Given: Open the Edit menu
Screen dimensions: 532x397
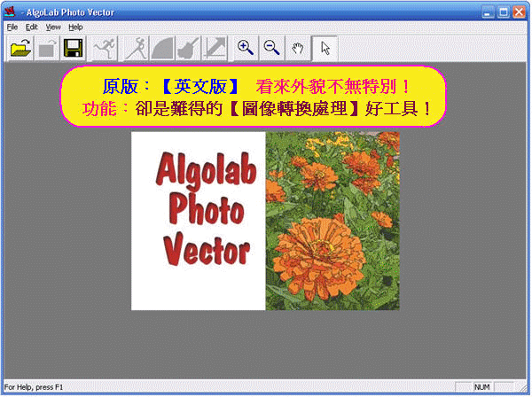Looking at the screenshot, I should 31,27.
